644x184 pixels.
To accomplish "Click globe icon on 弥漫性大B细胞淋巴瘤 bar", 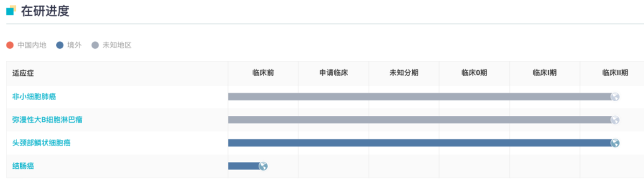I will point(615,120).
